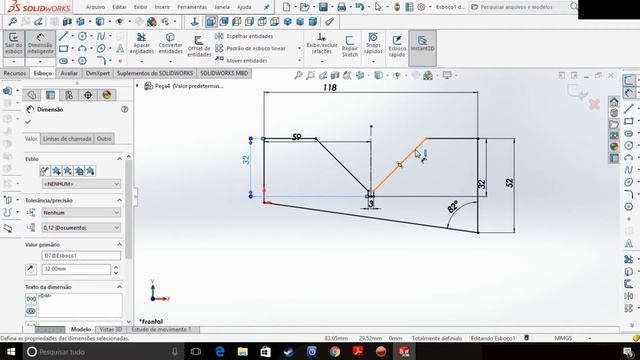Collapse the Valor primário section
Viewport: 640px width, 360px height.
(119, 244)
